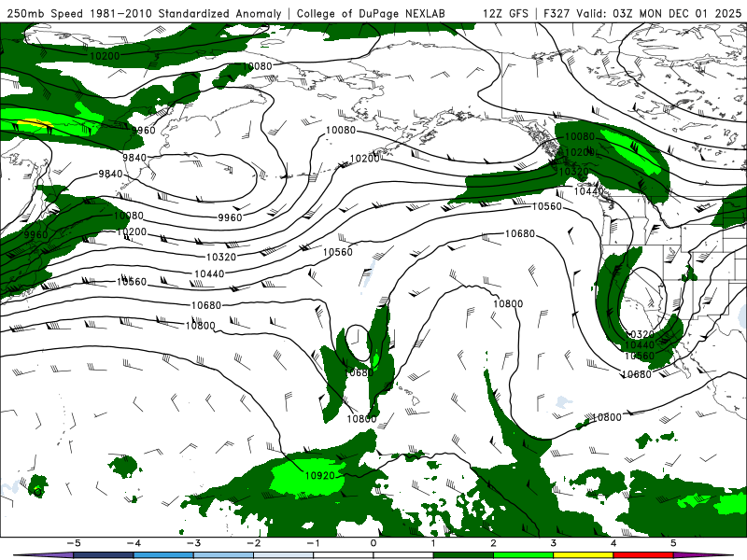Image resolution: width=747 pixels, height=560 pixels.
Task: Click the colorbar tick label "2"
Action: pyautogui.click(x=494, y=543)
